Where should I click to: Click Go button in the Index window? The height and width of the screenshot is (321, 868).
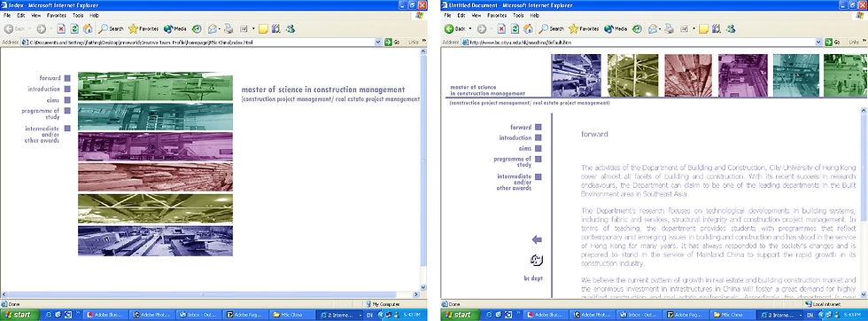(391, 43)
